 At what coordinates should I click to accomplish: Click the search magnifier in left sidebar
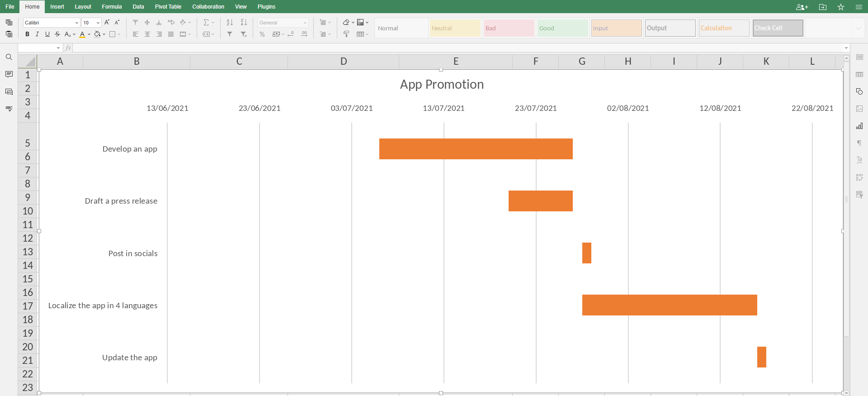coord(9,57)
